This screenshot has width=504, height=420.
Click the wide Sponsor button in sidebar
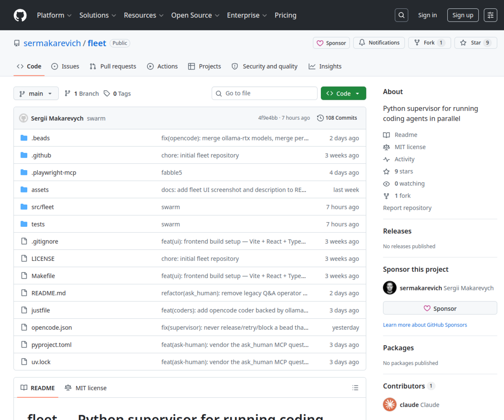pyautogui.click(x=440, y=308)
